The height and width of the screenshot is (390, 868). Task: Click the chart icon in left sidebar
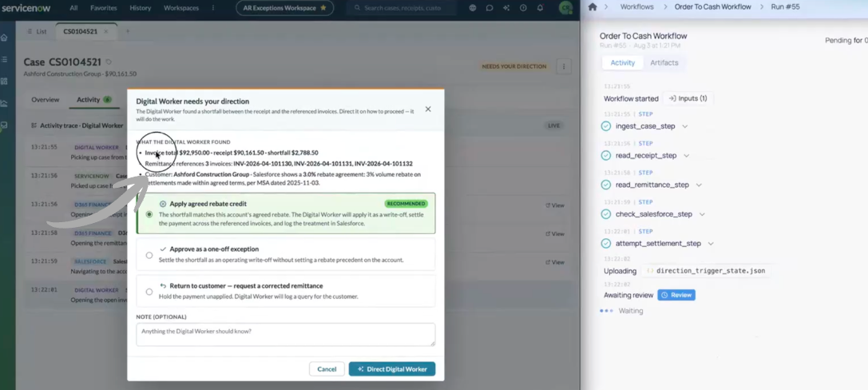pyautogui.click(x=5, y=103)
